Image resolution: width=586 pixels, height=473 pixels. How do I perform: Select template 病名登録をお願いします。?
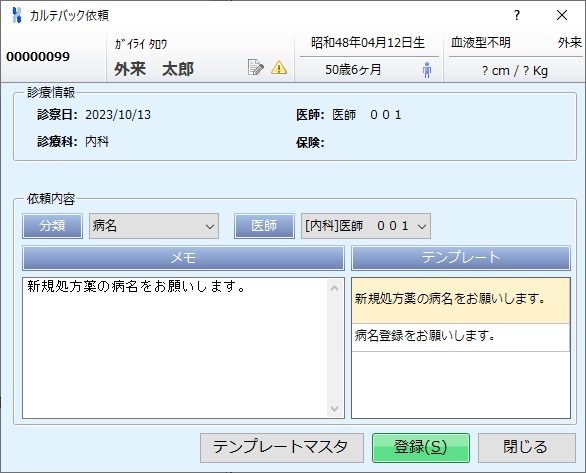(460, 337)
